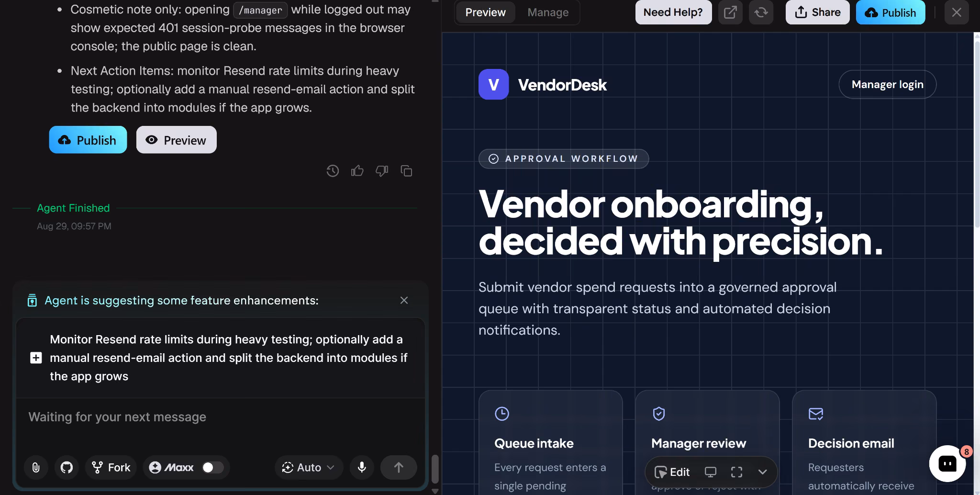Expand the preview toolbar chevron
The width and height of the screenshot is (980, 495).
tap(762, 472)
